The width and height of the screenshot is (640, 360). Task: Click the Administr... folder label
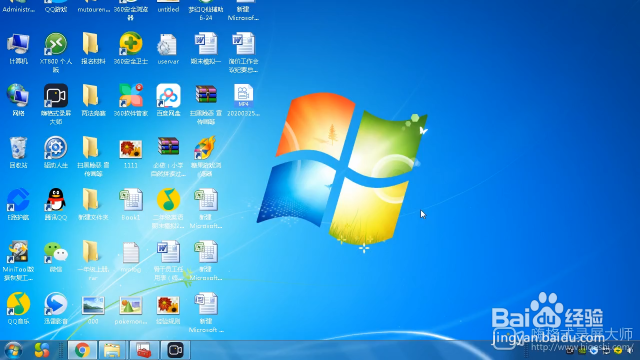click(18, 9)
